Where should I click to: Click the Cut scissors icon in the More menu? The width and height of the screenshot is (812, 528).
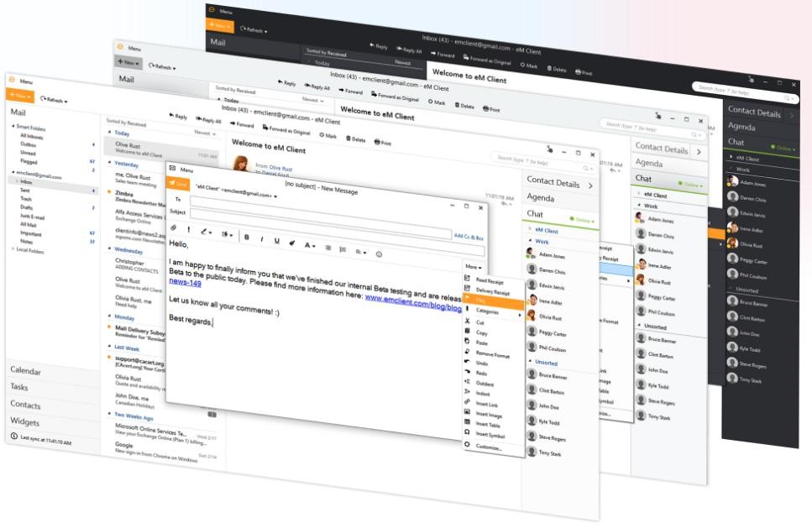(467, 321)
